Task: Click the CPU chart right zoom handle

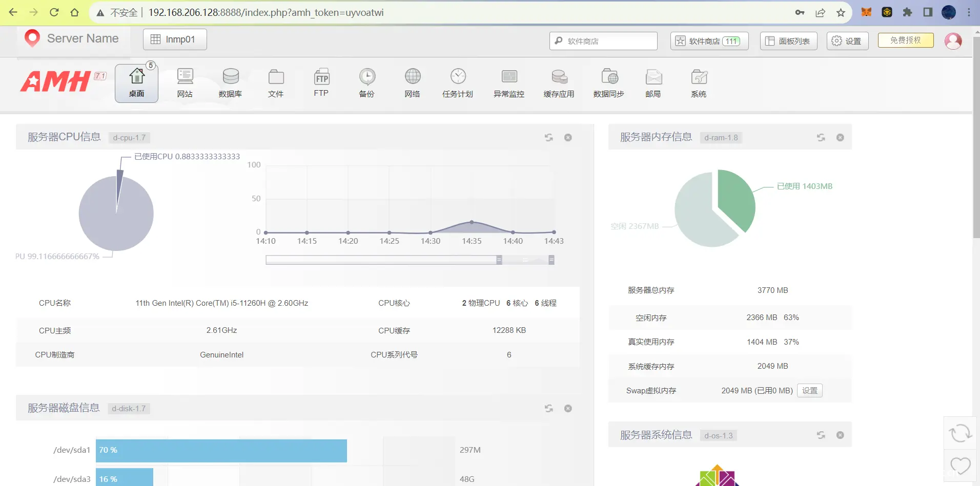Action: [x=552, y=260]
